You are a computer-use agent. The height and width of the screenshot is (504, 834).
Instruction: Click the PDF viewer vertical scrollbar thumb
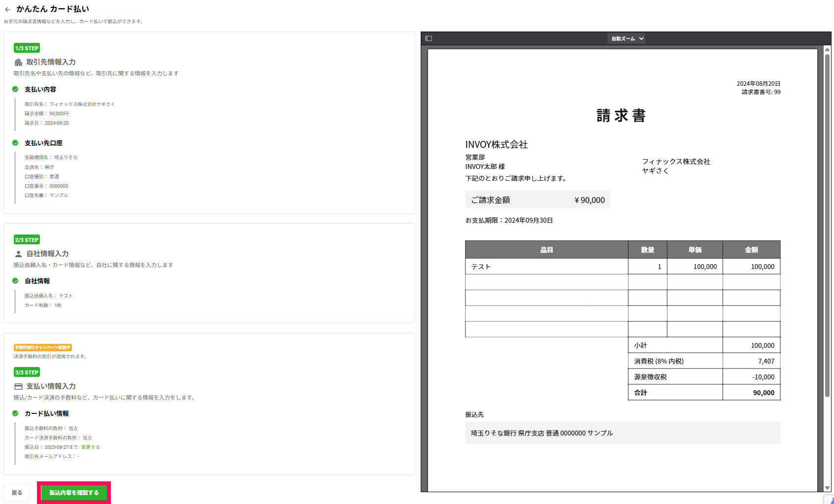(827, 225)
